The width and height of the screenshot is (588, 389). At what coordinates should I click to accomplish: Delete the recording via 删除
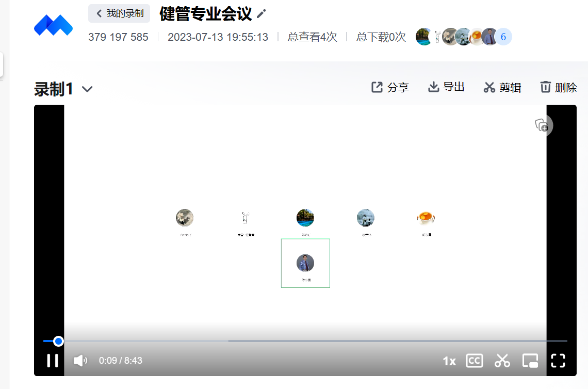pyautogui.click(x=558, y=88)
